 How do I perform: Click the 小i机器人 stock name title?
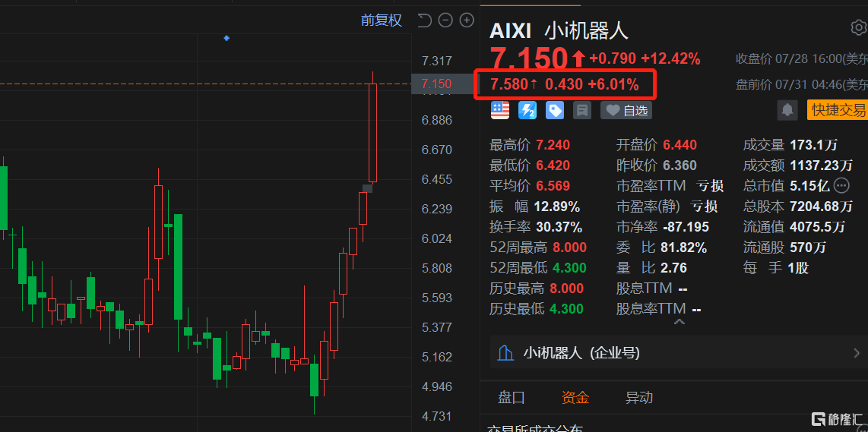586,31
